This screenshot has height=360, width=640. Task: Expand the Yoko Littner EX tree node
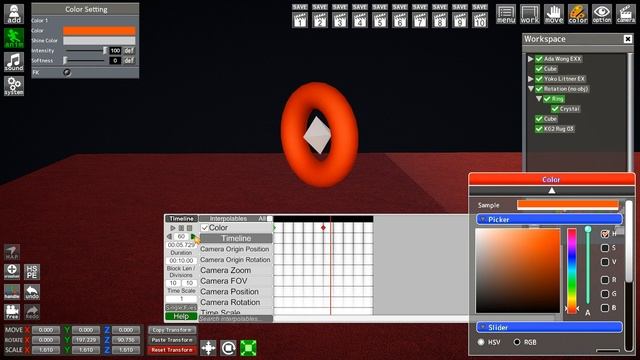coord(531,79)
